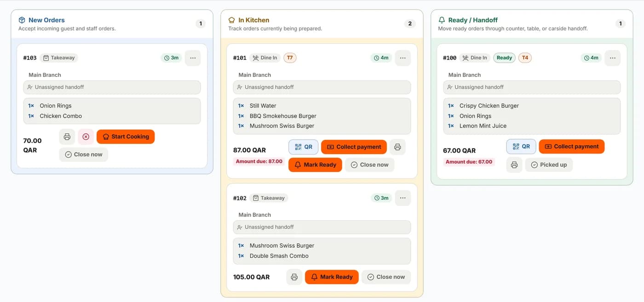Open the more options menu for order #101
Viewport: 644px width, 302px height.
[x=402, y=58]
